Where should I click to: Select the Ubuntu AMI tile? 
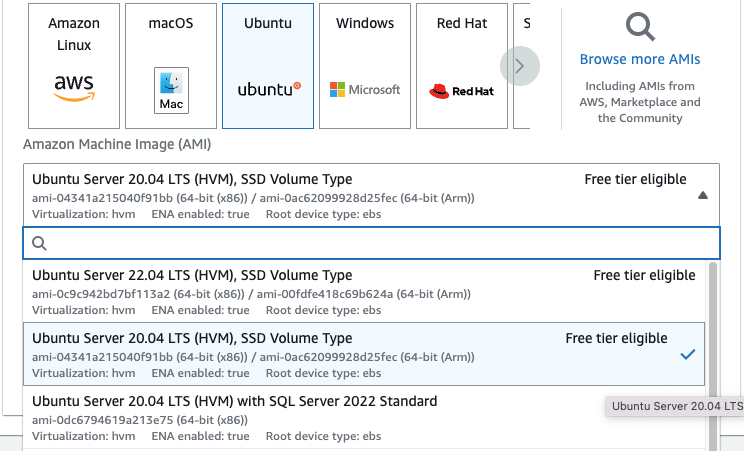pos(268,66)
